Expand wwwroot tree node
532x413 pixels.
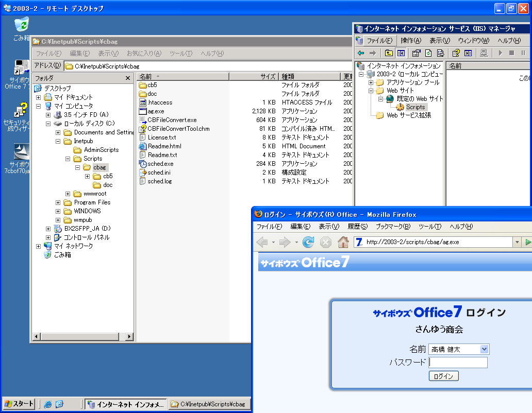coord(68,194)
